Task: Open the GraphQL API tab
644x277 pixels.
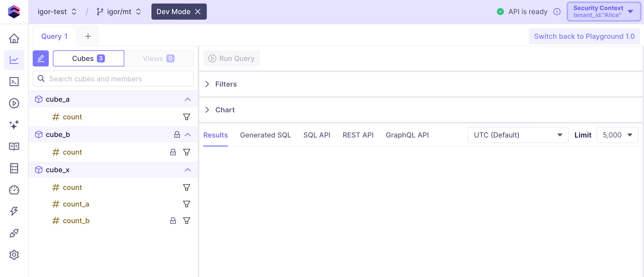Action: 407,135
